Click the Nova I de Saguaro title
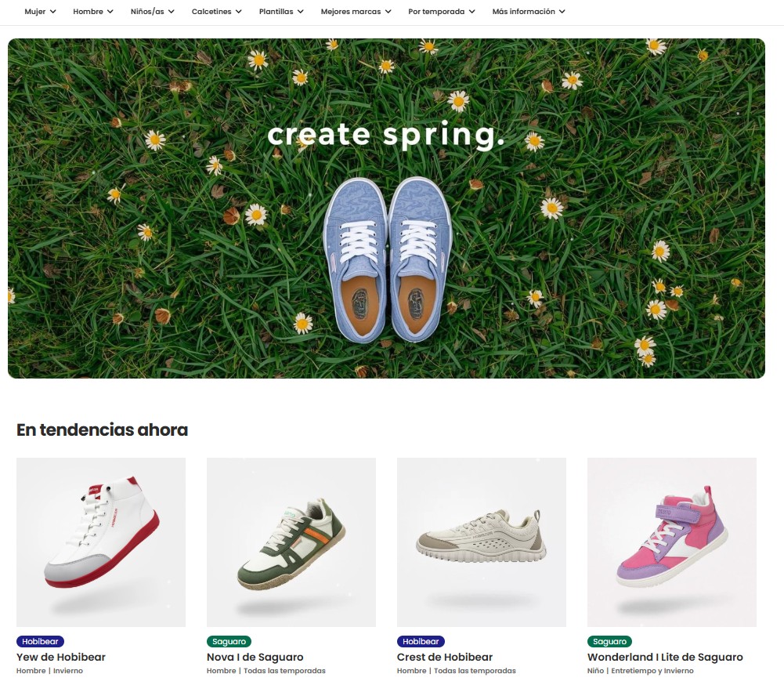This screenshot has height=685, width=784. click(255, 657)
